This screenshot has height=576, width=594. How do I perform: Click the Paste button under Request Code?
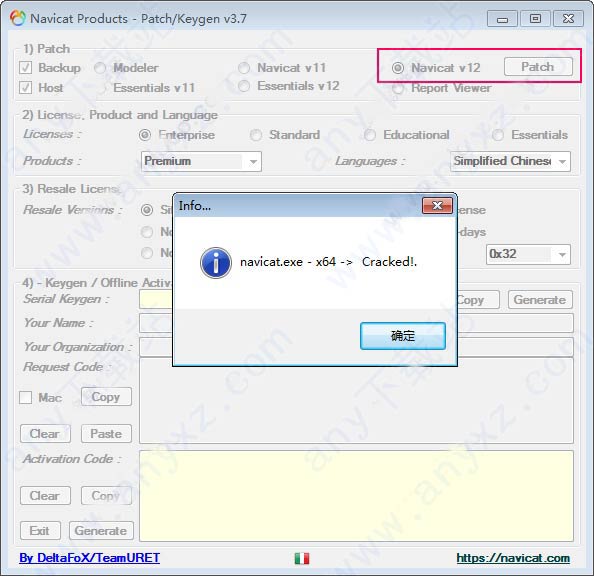coord(106,434)
